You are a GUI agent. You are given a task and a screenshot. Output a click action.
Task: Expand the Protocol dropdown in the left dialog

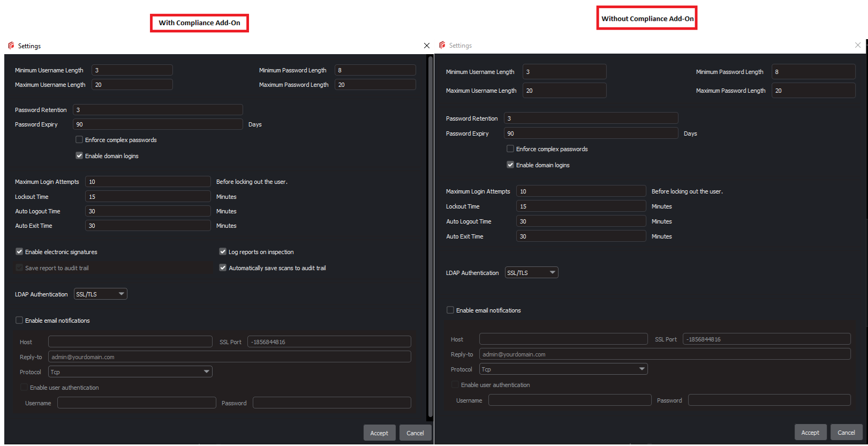[130, 372]
